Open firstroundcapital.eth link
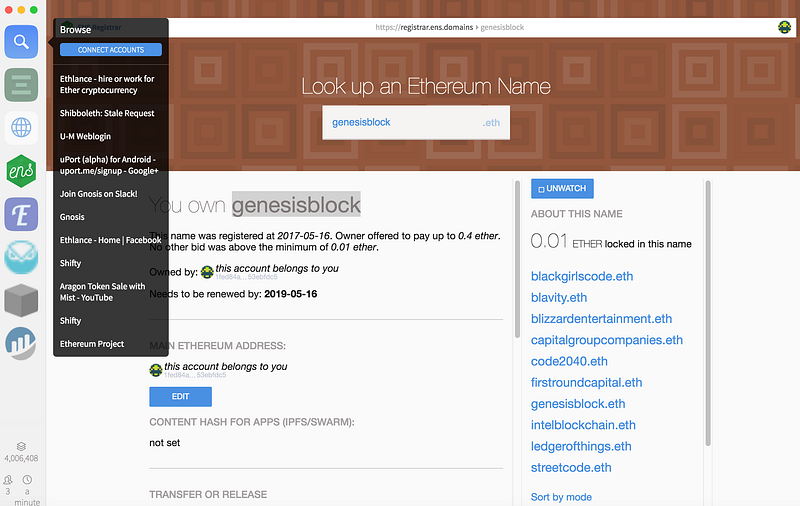The height and width of the screenshot is (506, 800). tap(586, 383)
